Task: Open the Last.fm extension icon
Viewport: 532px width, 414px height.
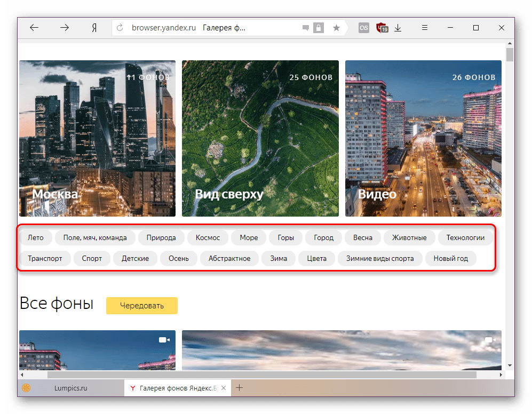Action: pos(364,28)
